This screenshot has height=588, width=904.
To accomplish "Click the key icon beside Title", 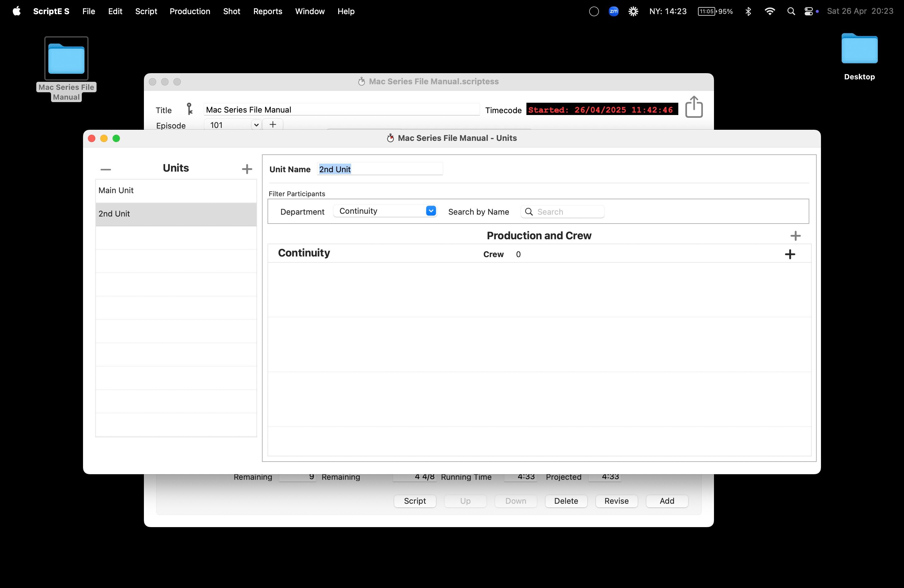I will [189, 109].
